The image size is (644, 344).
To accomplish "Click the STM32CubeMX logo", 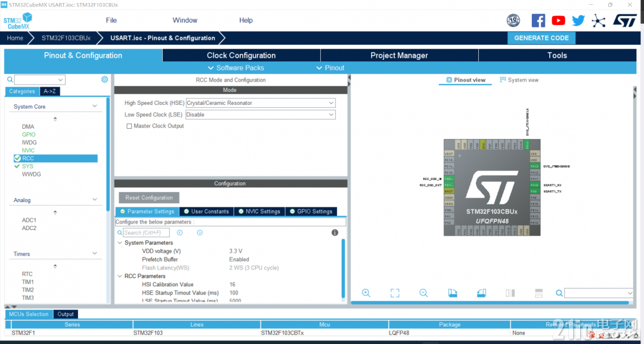I will coord(17,20).
